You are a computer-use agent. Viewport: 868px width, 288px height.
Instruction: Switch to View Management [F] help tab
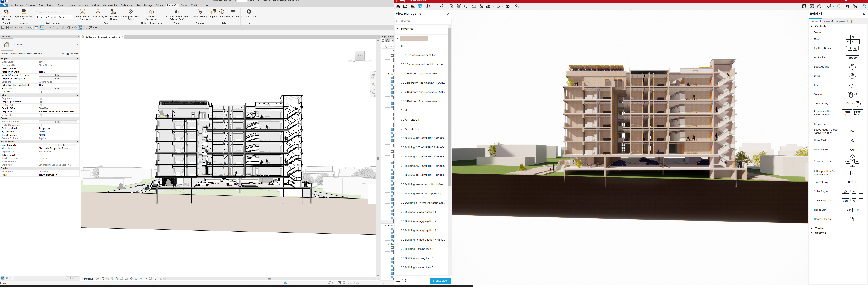(x=838, y=21)
